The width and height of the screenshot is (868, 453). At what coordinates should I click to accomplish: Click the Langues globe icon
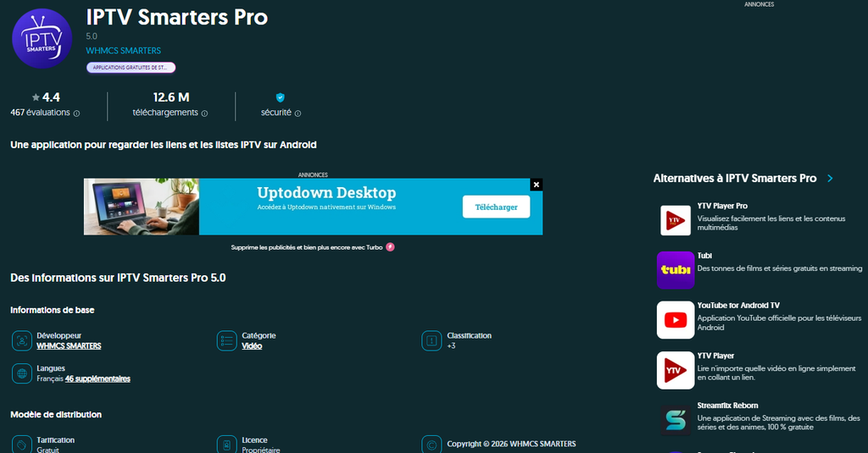(x=22, y=373)
